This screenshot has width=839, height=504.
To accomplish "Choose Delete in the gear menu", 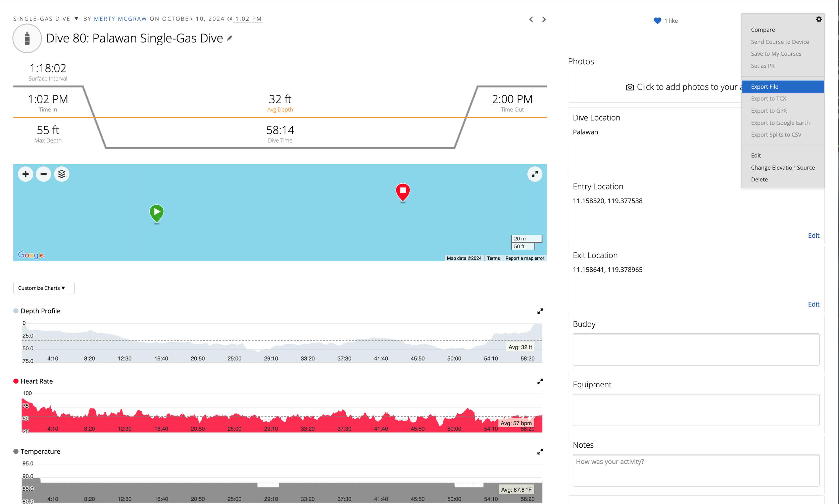I will click(x=759, y=179).
